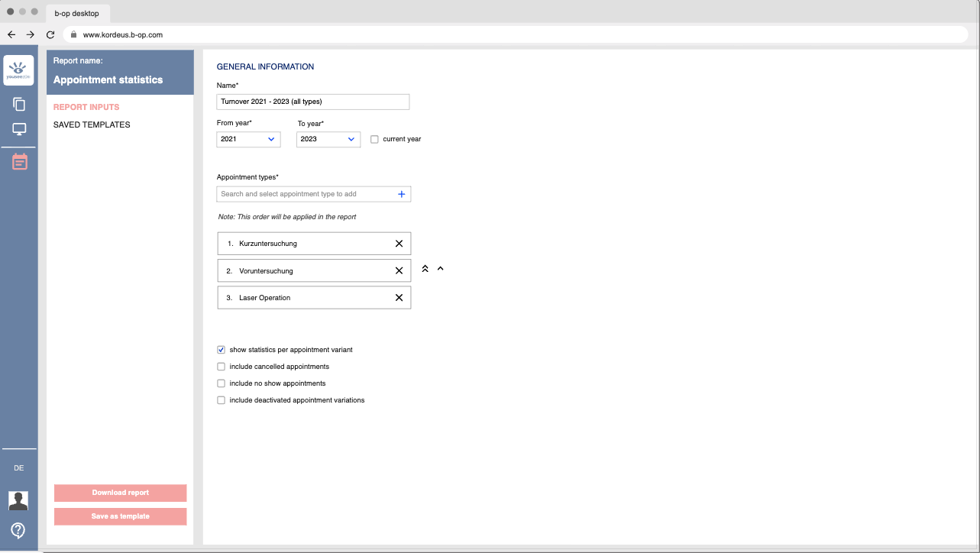Open the documents icon in sidebar
Viewport: 980px width, 553px height.
click(19, 105)
